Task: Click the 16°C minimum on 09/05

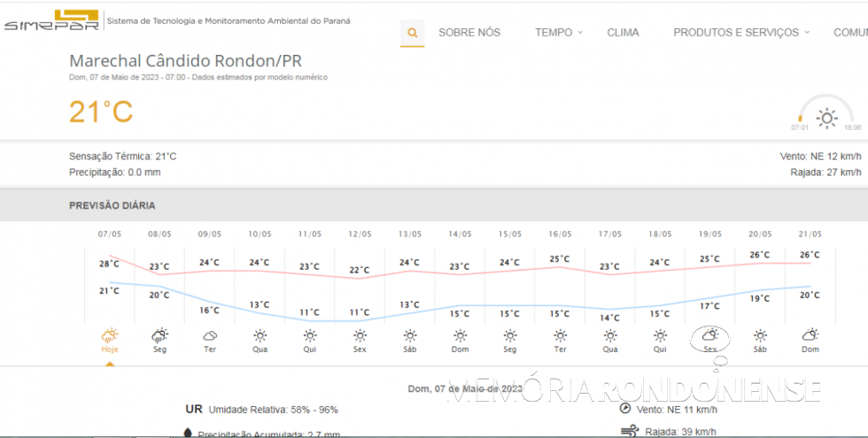Action: 209,311
